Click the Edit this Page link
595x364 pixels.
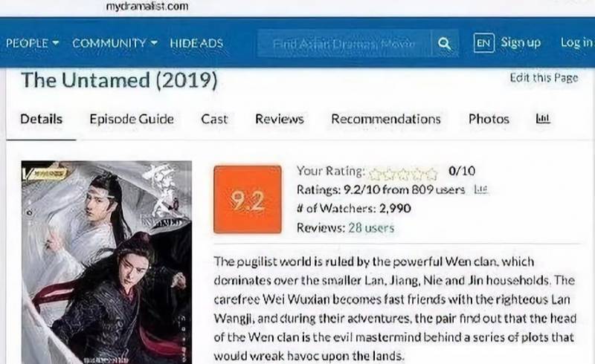544,78
